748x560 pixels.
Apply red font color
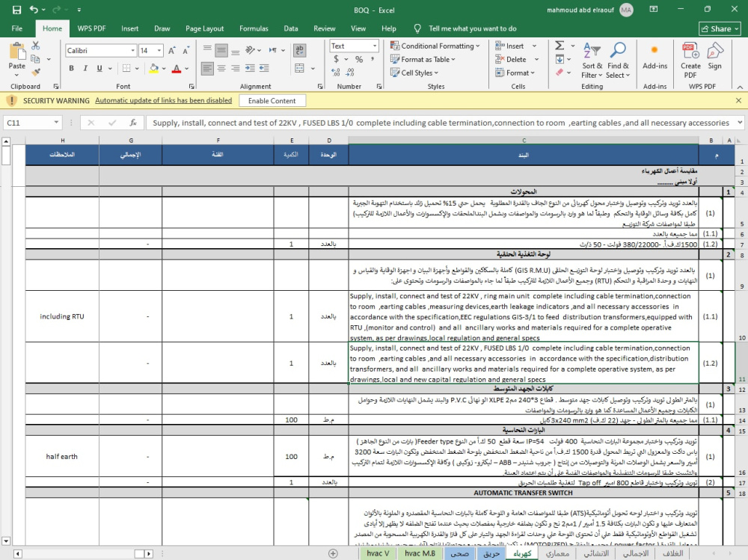click(x=177, y=68)
